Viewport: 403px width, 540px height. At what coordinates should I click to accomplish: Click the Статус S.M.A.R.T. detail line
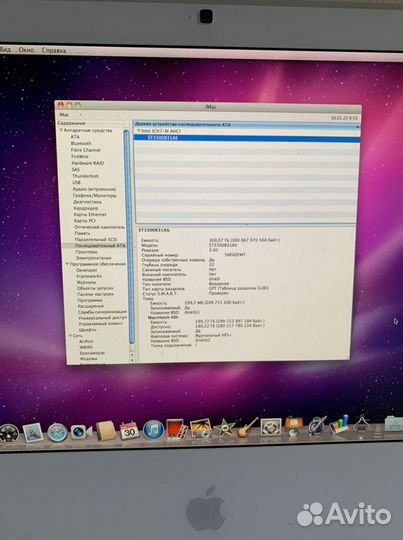point(185,293)
